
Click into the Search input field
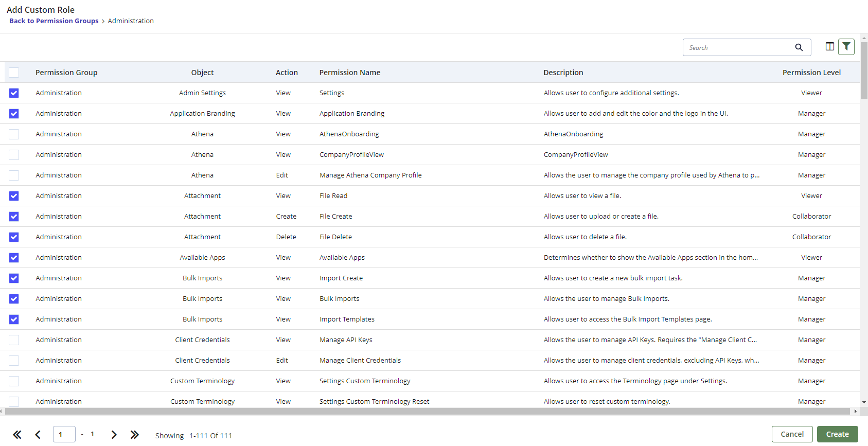coord(738,47)
